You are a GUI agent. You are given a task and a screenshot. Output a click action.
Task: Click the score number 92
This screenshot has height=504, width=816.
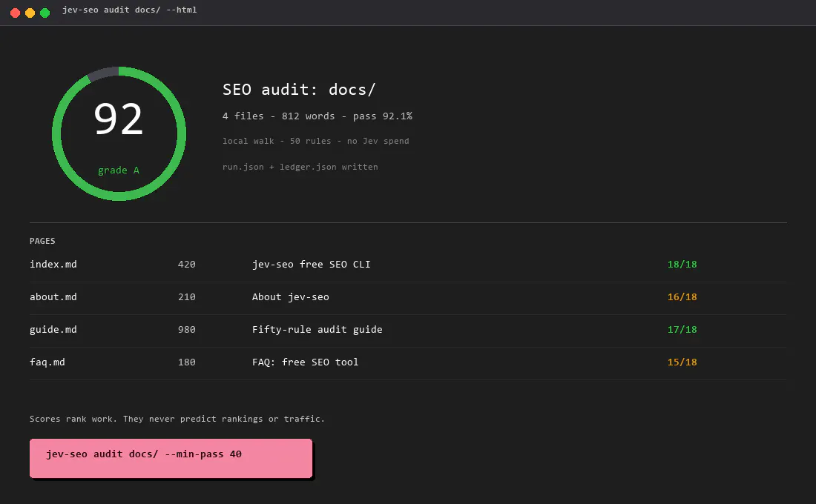tap(118, 119)
